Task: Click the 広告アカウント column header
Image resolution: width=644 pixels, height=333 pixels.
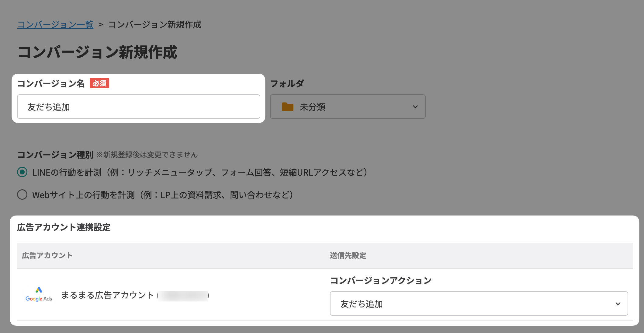Action: click(47, 255)
